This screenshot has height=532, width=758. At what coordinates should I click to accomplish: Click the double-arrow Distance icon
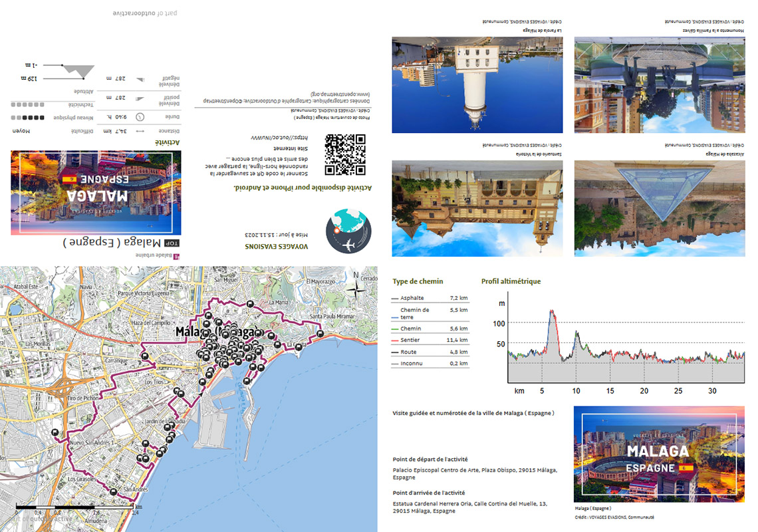[x=140, y=131]
